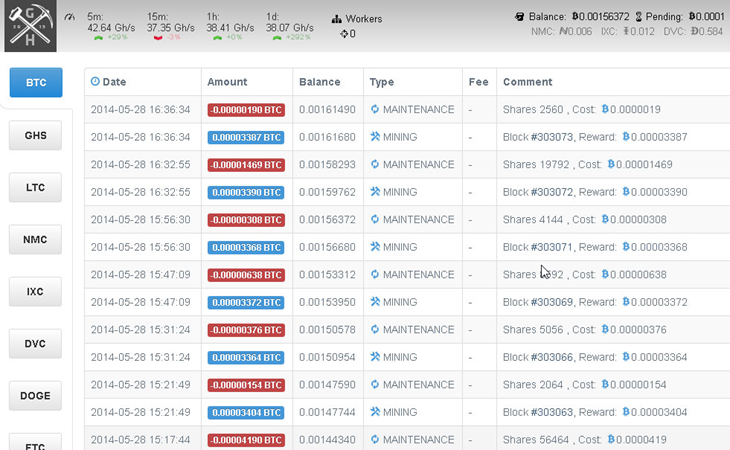
Task: Open Block #303071 link
Action: coord(552,247)
